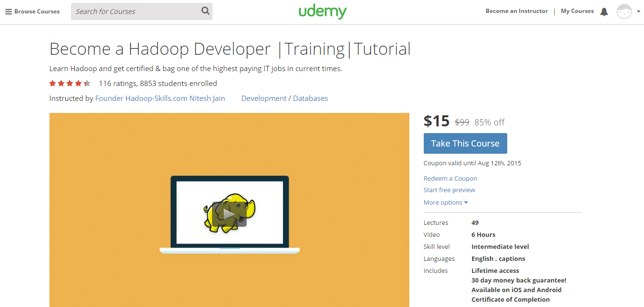Open Become an Instructor page
The width and height of the screenshot is (644, 307).
click(x=516, y=11)
